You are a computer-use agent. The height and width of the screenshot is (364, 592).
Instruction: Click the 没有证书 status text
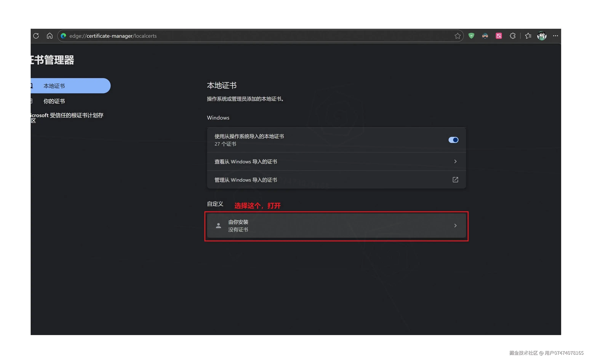click(x=238, y=230)
